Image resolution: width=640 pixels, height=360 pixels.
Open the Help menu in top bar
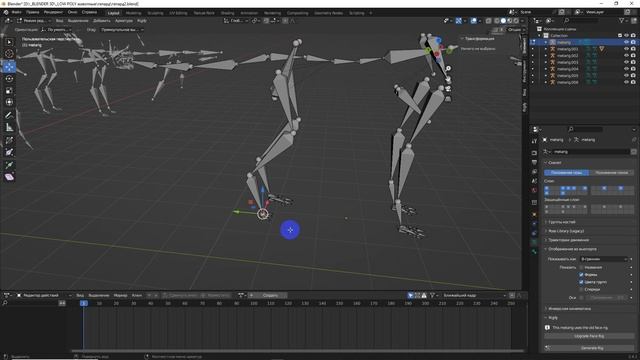point(89,12)
